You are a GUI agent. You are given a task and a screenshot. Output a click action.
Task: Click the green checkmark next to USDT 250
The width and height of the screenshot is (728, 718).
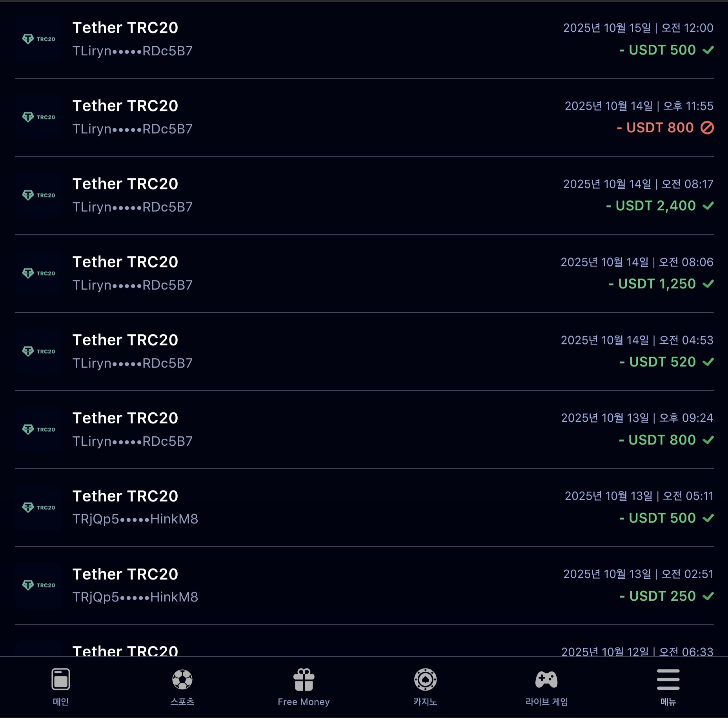708,596
